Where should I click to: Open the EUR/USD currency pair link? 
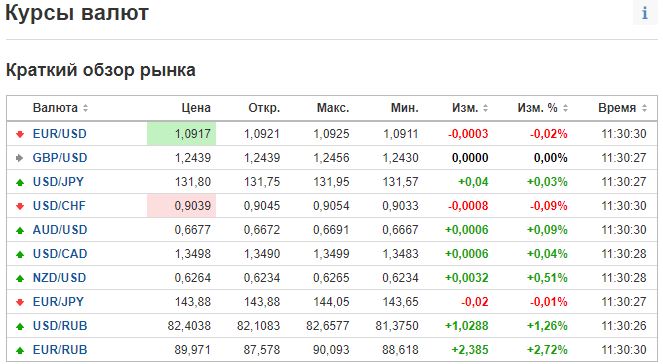click(x=60, y=134)
